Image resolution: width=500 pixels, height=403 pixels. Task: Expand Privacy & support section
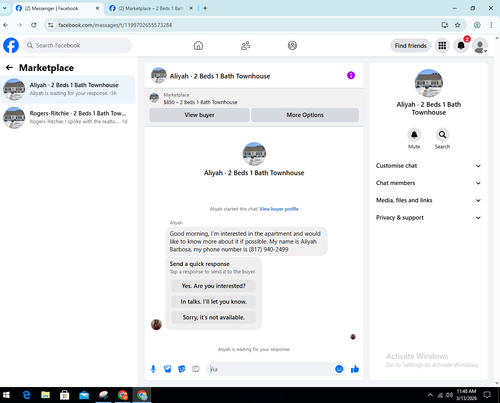coord(428,218)
